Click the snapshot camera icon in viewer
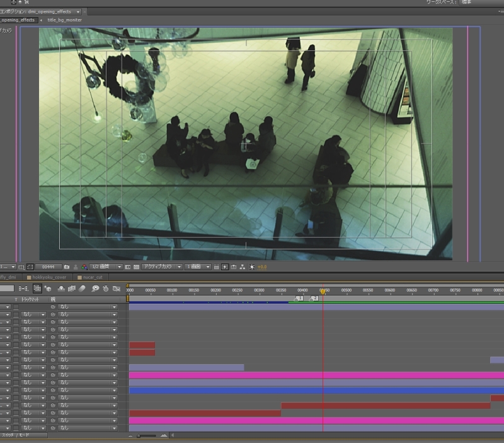The image size is (504, 443). 67,267
